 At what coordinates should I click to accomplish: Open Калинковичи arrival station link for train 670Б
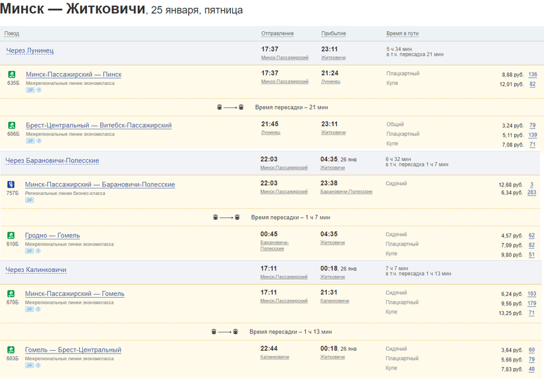[334, 301]
